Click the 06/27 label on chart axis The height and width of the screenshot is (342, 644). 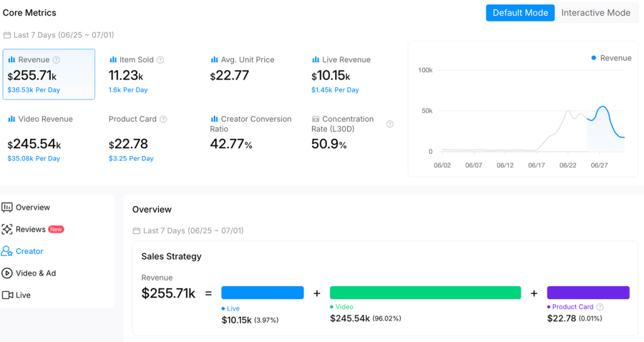tap(599, 165)
